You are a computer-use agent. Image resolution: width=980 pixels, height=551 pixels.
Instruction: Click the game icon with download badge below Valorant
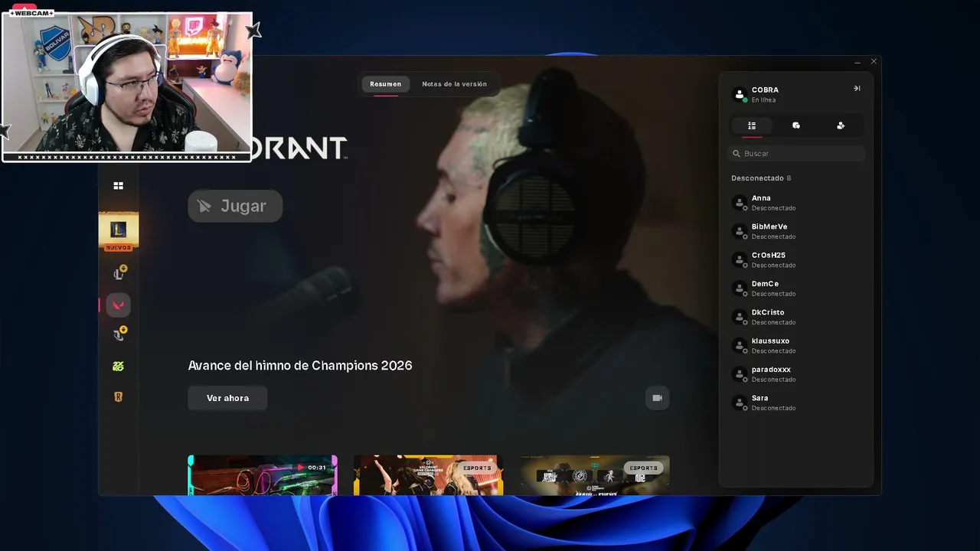pos(119,334)
